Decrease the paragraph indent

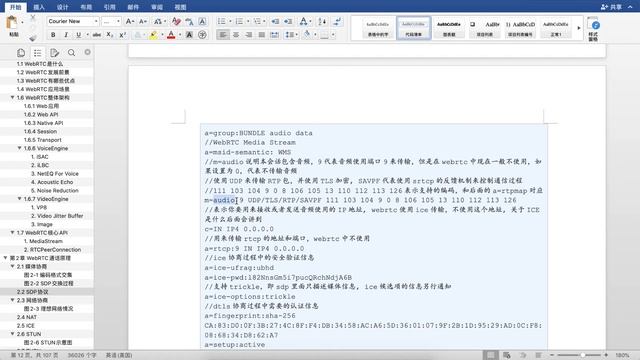point(275,21)
